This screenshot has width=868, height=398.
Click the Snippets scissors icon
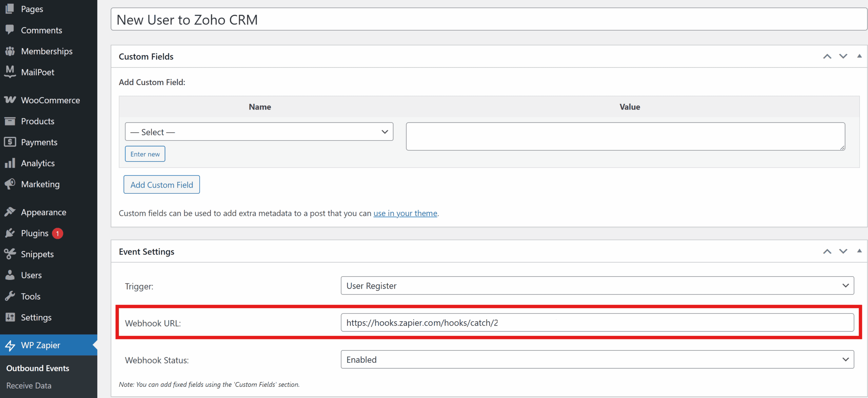pos(10,254)
